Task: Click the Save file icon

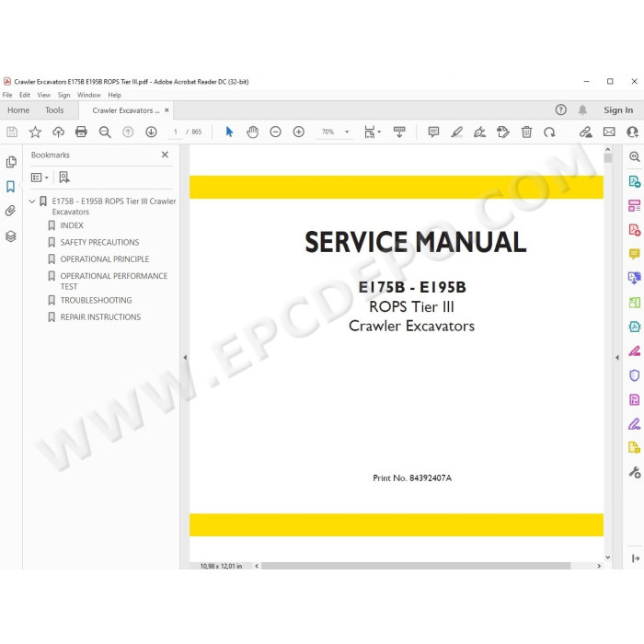Action: point(12,132)
